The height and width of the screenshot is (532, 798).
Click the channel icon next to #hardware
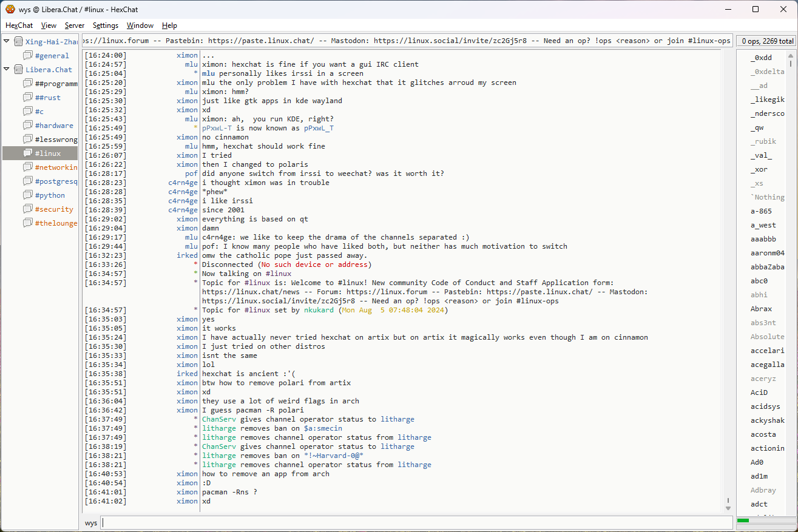pos(28,126)
